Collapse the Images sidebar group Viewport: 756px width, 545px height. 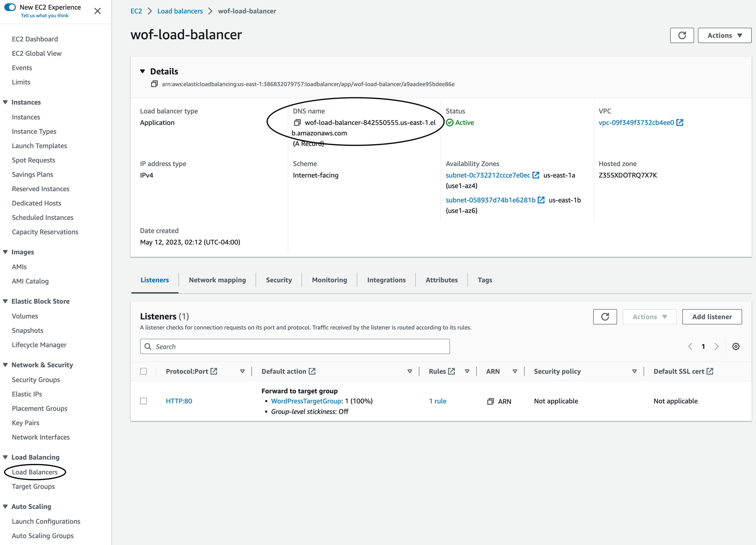[5, 252]
